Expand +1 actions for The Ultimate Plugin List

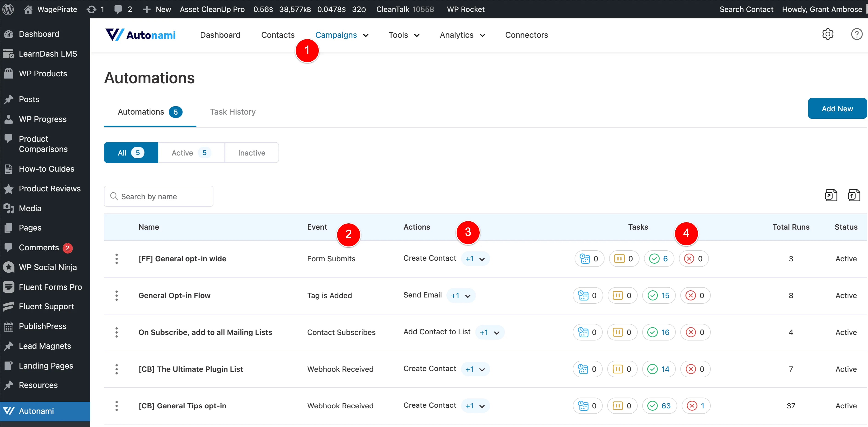(475, 369)
